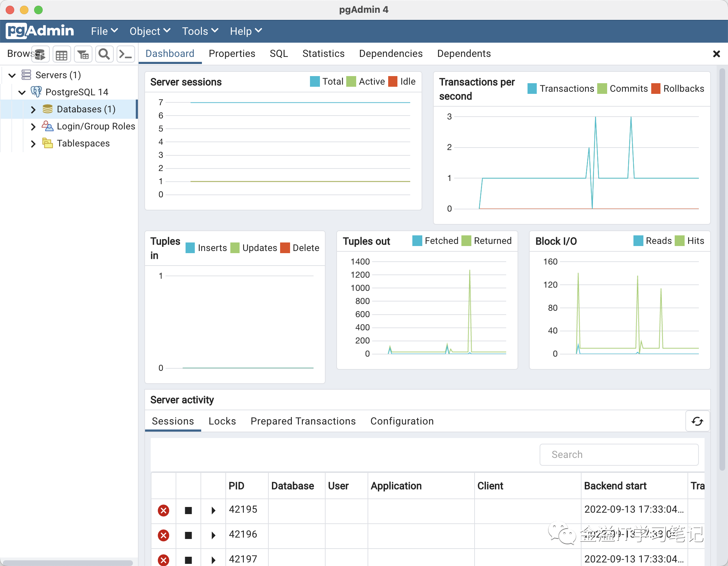Click the PostgreSQL 14 elephant icon

click(x=36, y=92)
